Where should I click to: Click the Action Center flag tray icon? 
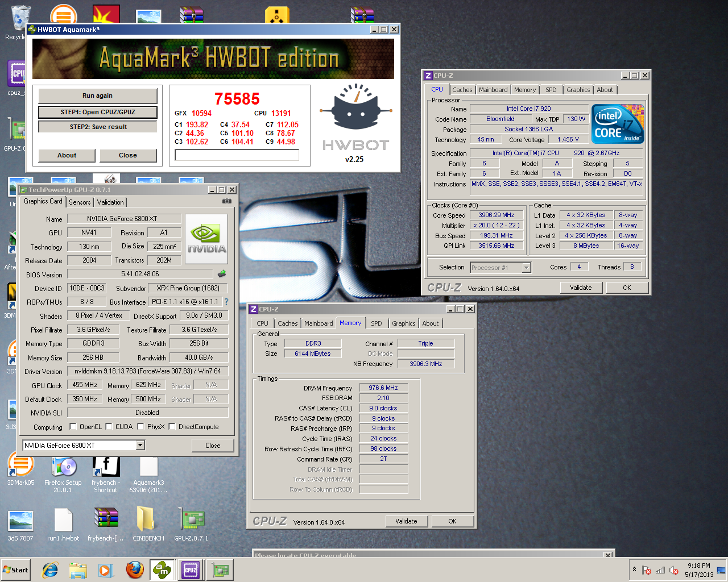click(x=647, y=570)
